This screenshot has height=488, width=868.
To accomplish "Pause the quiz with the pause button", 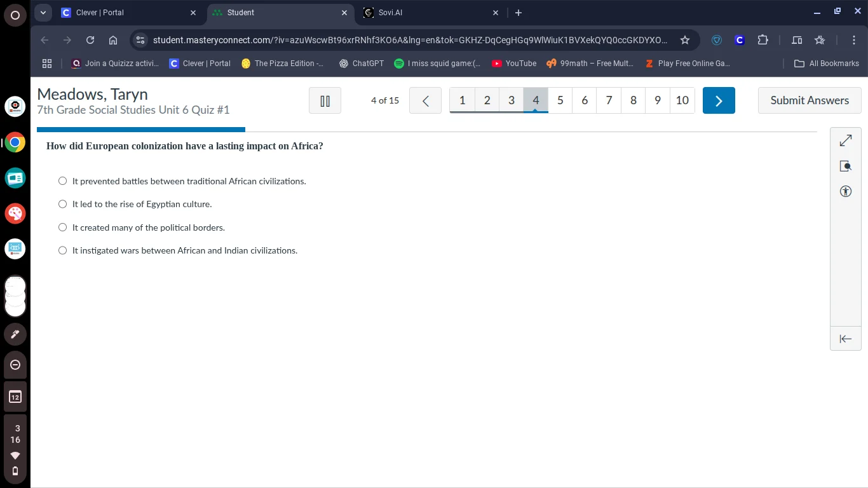I will tap(325, 100).
